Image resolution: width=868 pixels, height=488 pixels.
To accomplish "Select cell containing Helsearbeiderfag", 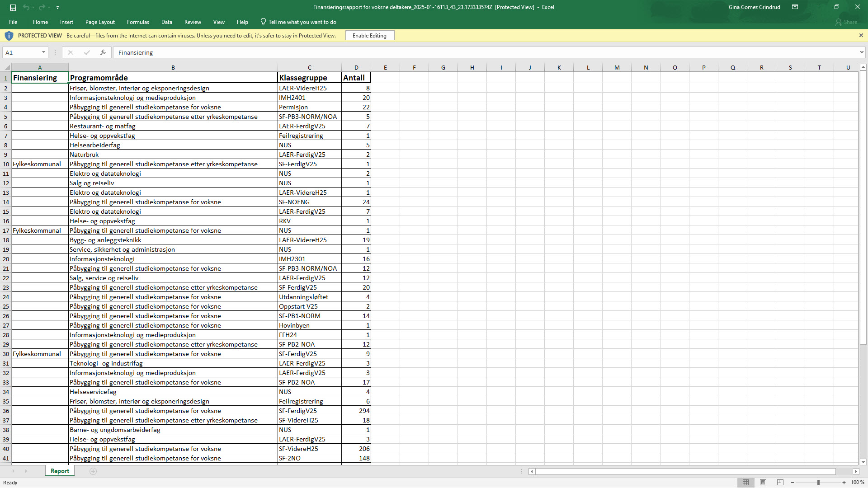I will click(173, 145).
